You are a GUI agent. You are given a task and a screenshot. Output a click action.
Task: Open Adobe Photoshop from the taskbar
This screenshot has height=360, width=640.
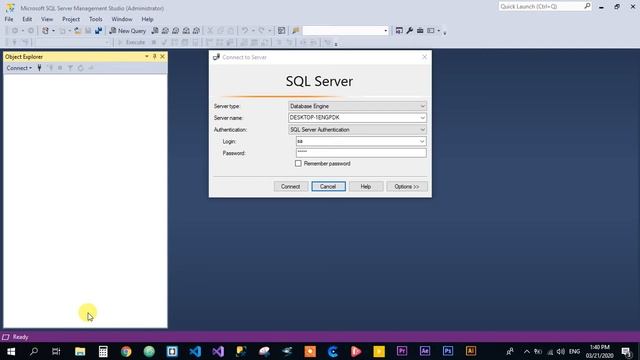448,351
